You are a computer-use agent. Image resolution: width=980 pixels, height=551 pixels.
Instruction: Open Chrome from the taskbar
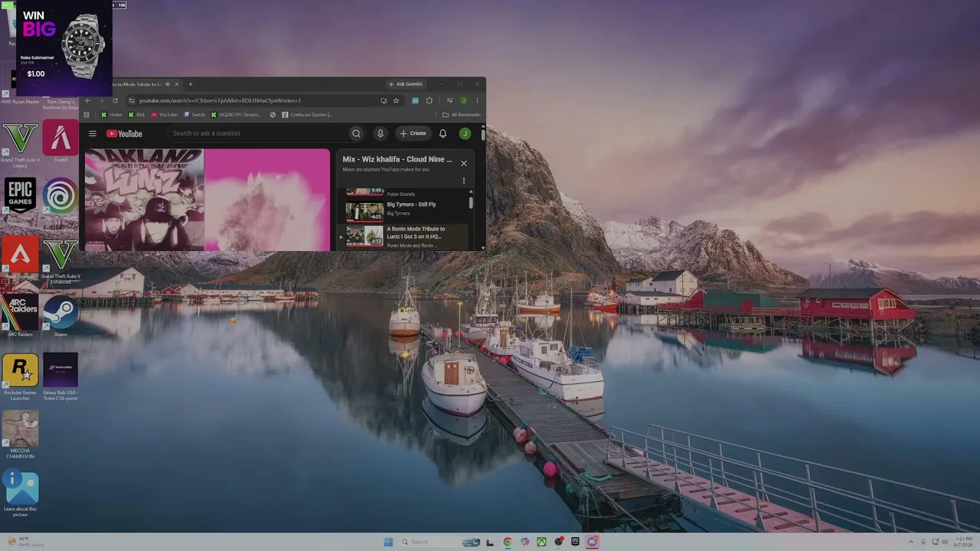tap(508, 542)
